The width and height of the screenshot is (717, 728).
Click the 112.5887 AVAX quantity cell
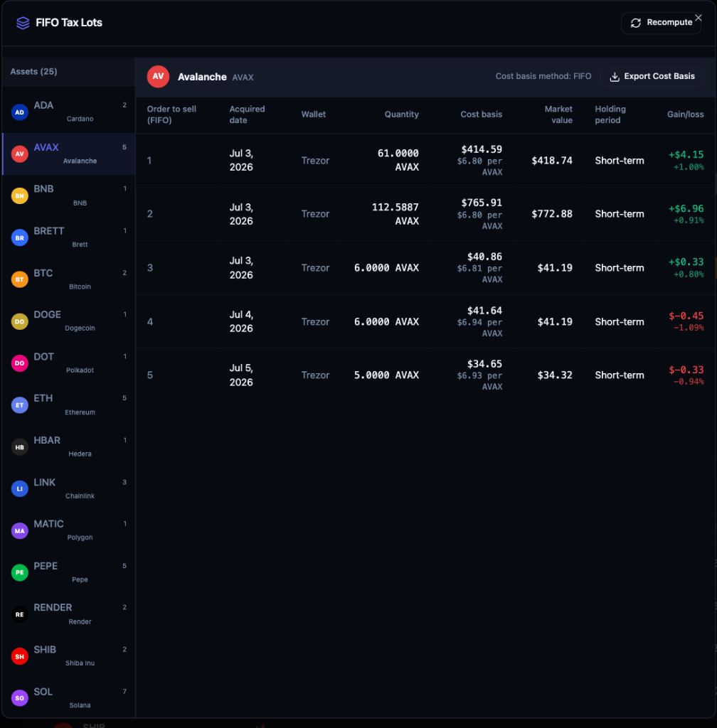[x=395, y=214]
